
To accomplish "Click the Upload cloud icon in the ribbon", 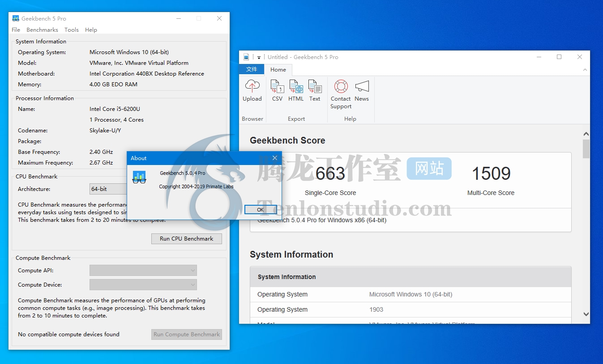I will pyautogui.click(x=252, y=86).
